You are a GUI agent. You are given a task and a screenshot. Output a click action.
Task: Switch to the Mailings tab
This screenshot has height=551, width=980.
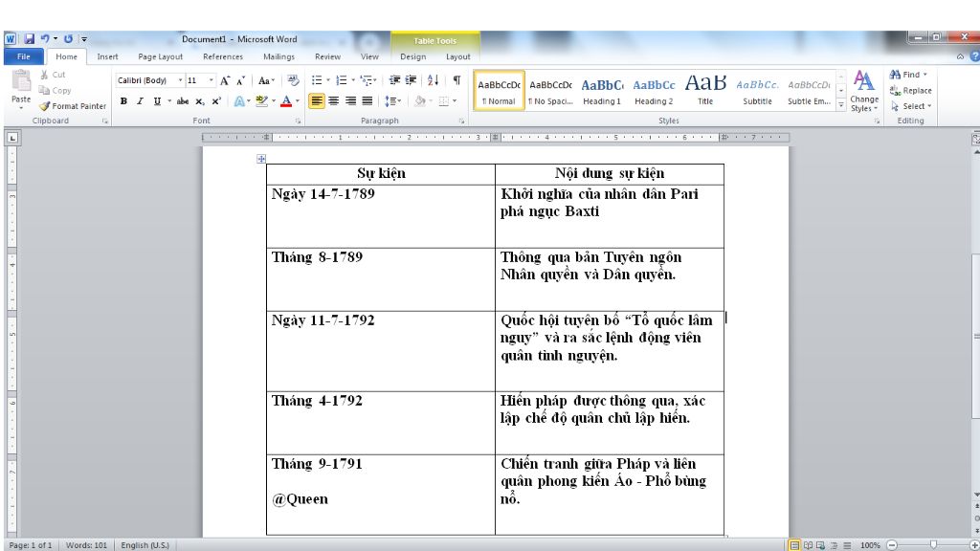coord(278,56)
